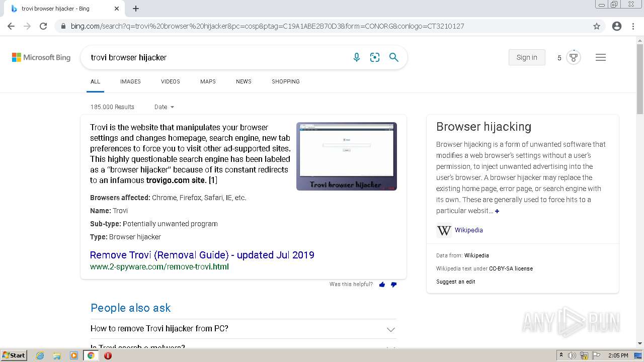The width and height of the screenshot is (644, 362).
Task: Click thumbs up for helpful
Action: pos(382,285)
